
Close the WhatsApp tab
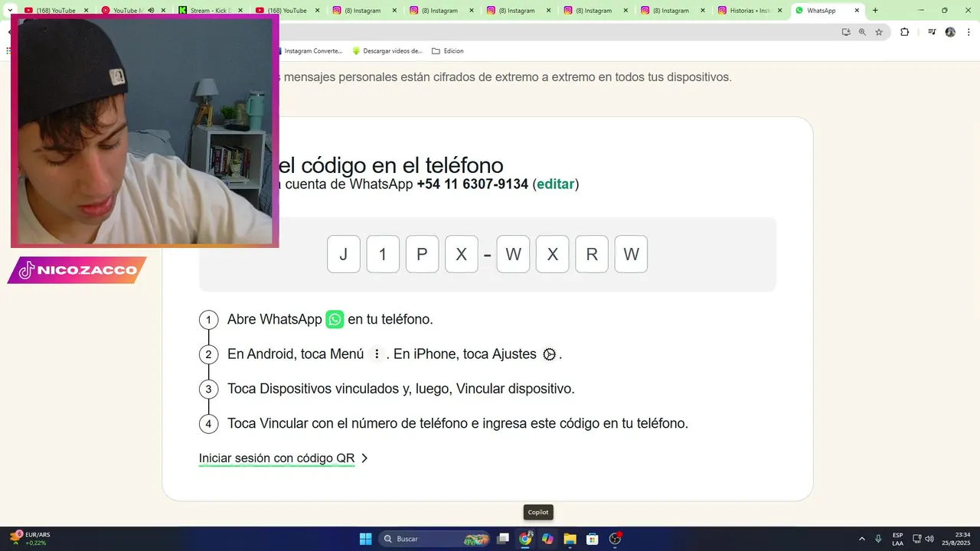857,11
